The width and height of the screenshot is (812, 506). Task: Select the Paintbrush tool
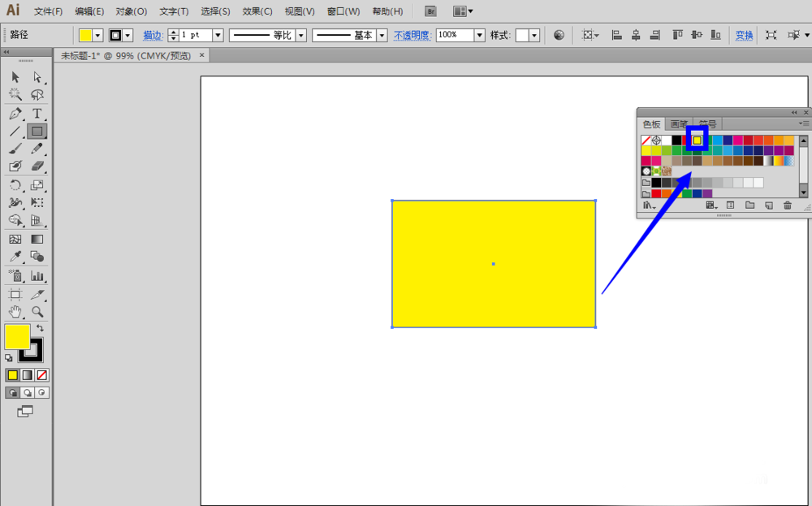tap(15, 149)
